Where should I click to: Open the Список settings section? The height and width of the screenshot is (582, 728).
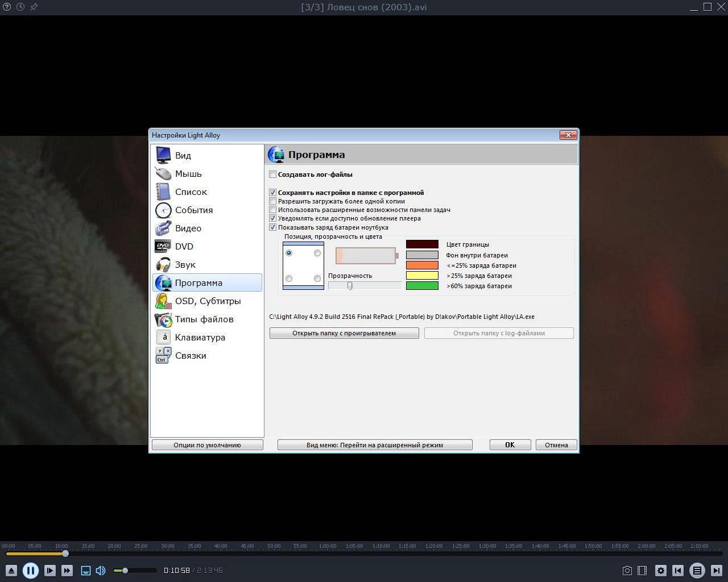207,192
